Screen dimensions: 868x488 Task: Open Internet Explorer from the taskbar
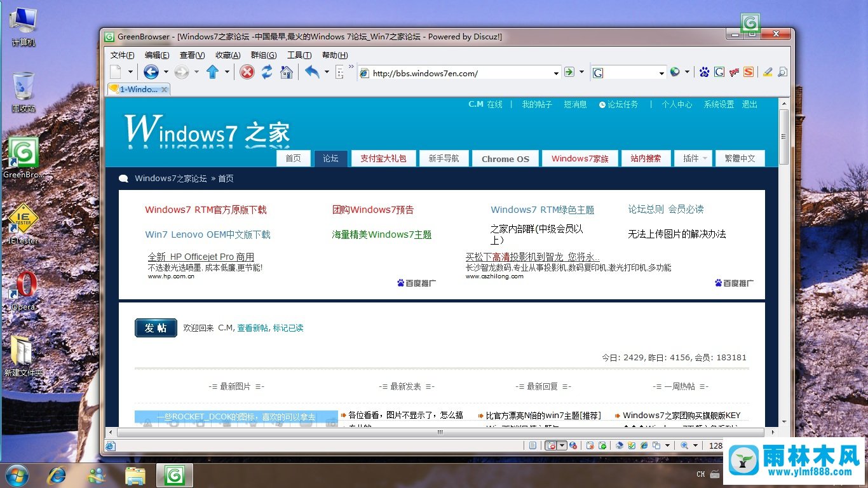(58, 475)
